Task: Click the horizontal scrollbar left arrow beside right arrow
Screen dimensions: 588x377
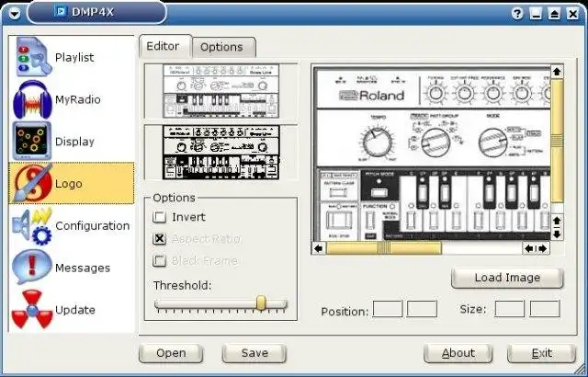Action: [x=529, y=248]
